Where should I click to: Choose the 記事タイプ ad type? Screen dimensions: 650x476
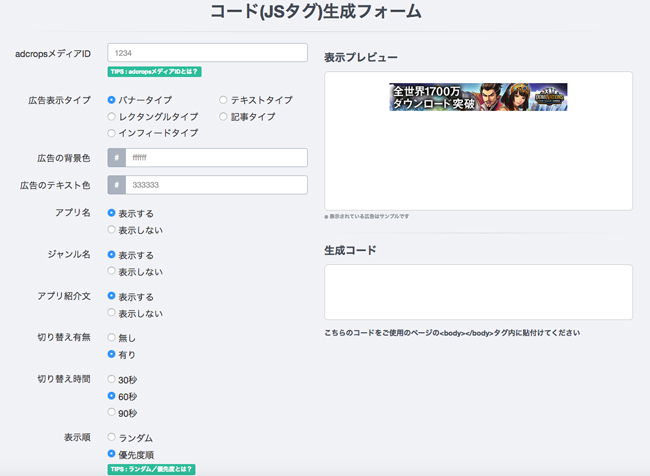[223, 117]
